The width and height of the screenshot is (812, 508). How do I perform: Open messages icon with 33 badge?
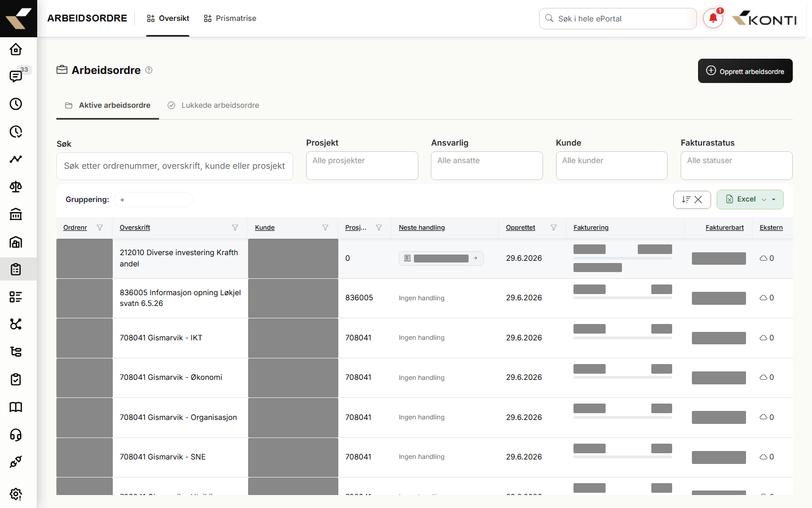pos(16,76)
